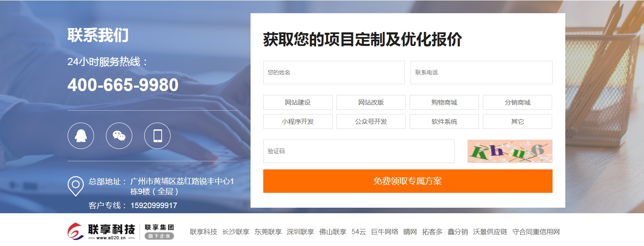Click the QQ penguin contact icon

[x=80, y=136]
